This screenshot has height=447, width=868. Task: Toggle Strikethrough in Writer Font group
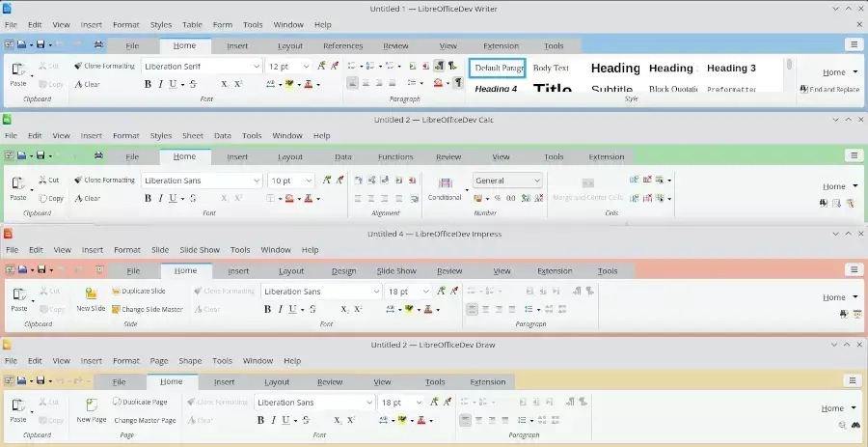[x=193, y=84]
